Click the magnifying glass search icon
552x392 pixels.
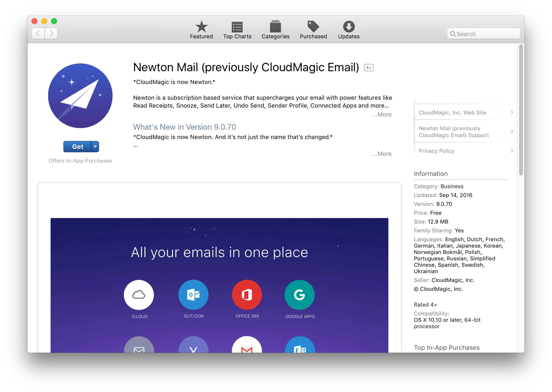pos(453,34)
